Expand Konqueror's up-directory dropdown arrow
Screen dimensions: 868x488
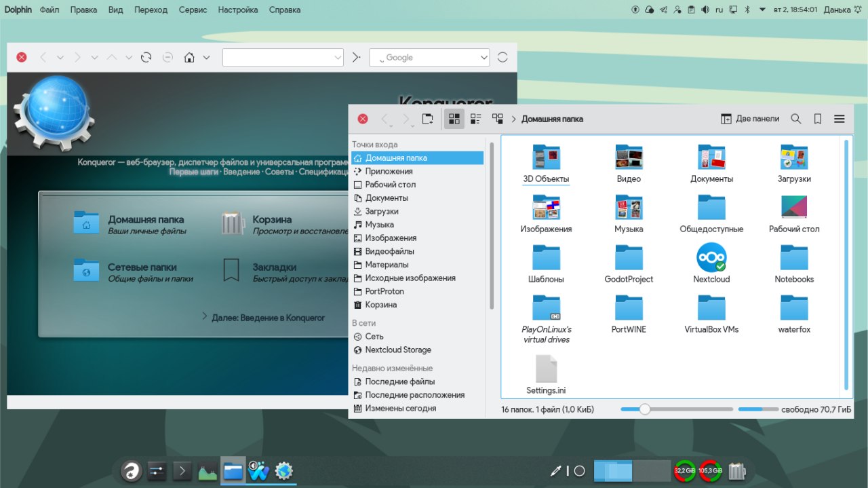click(129, 58)
